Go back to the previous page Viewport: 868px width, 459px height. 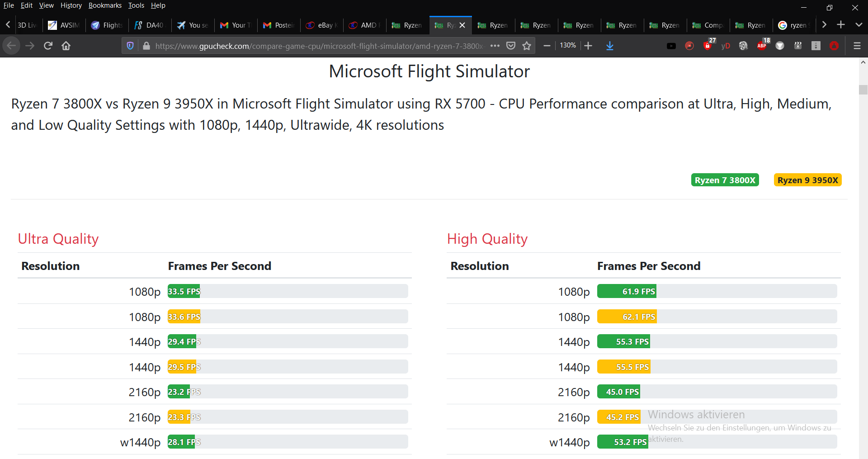(11, 46)
